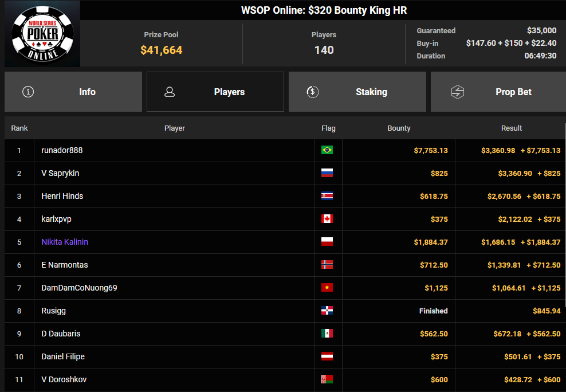Click Vietnam flag in DamDamCoNuong69 row
This screenshot has width=566, height=392.
click(x=327, y=288)
